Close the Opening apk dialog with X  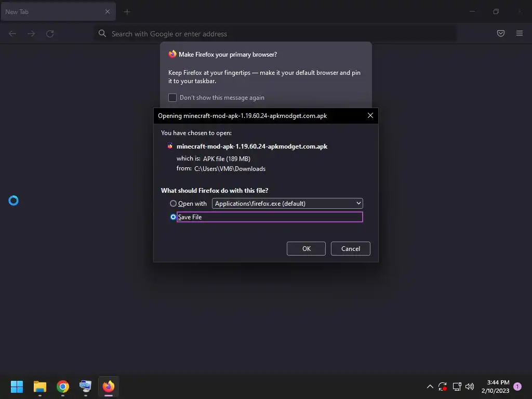point(370,116)
